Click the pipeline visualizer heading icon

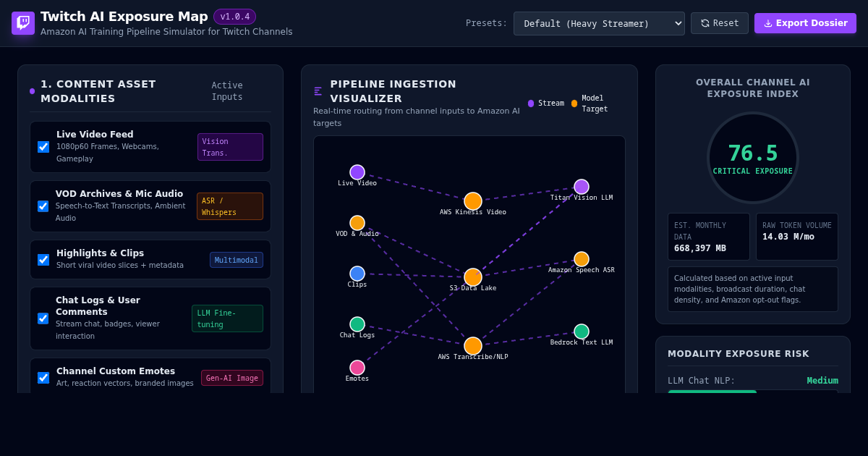pos(318,91)
